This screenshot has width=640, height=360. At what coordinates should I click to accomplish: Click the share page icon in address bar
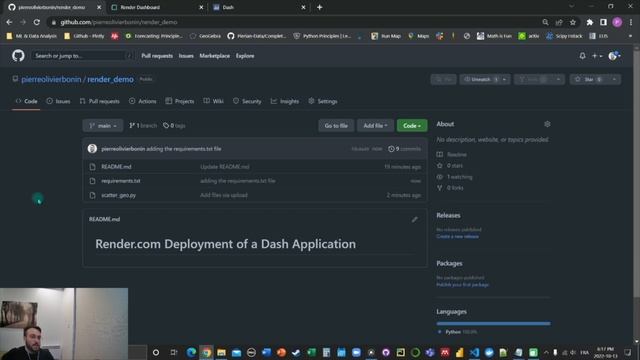pos(559,22)
